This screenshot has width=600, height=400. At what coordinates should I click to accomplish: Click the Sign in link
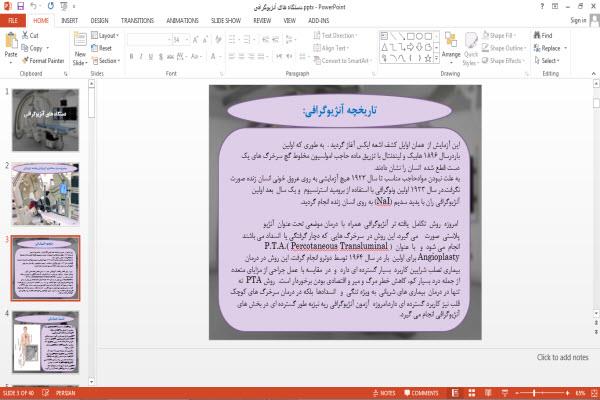578,20
